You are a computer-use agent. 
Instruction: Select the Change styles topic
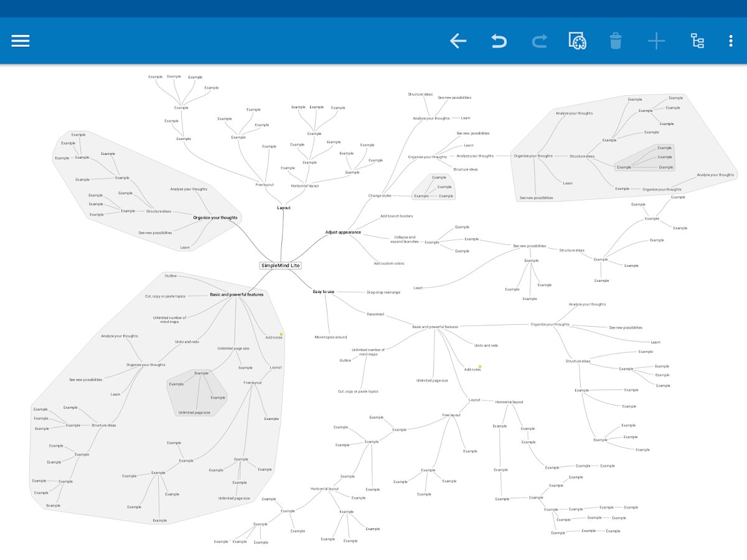(380, 195)
